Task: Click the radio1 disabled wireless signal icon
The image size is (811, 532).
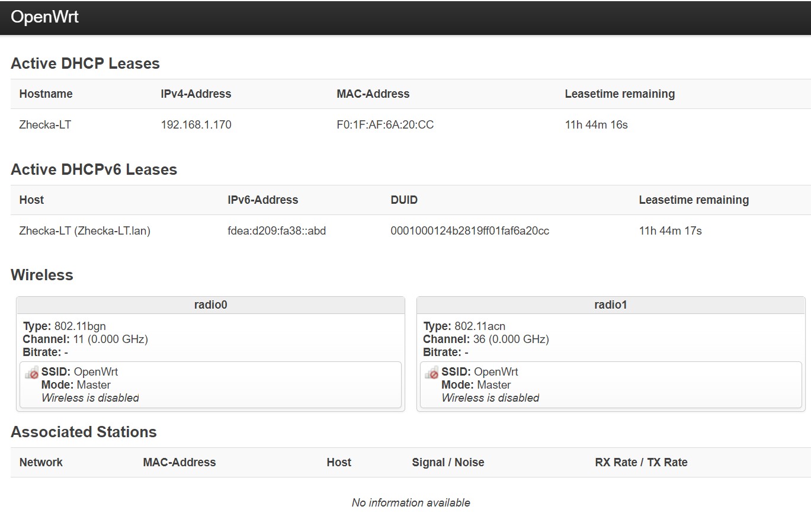Action: [x=432, y=373]
